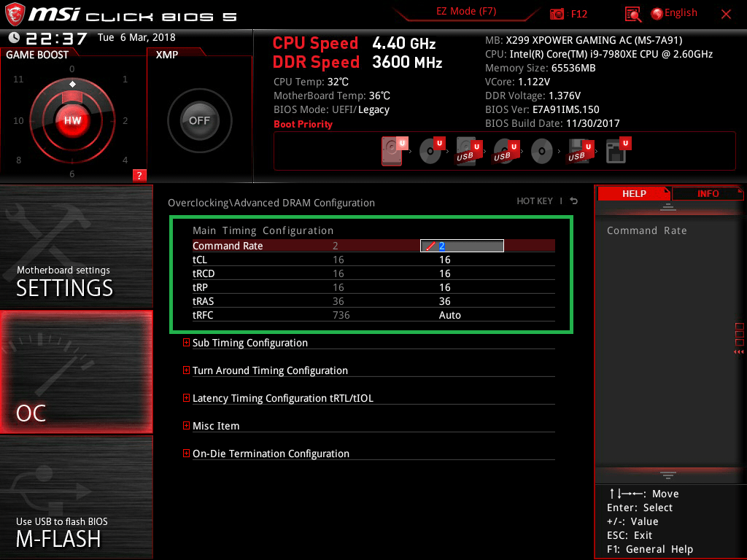The width and height of the screenshot is (747, 560).
Task: Toggle the Game Boost HW knob
Action: 72,120
